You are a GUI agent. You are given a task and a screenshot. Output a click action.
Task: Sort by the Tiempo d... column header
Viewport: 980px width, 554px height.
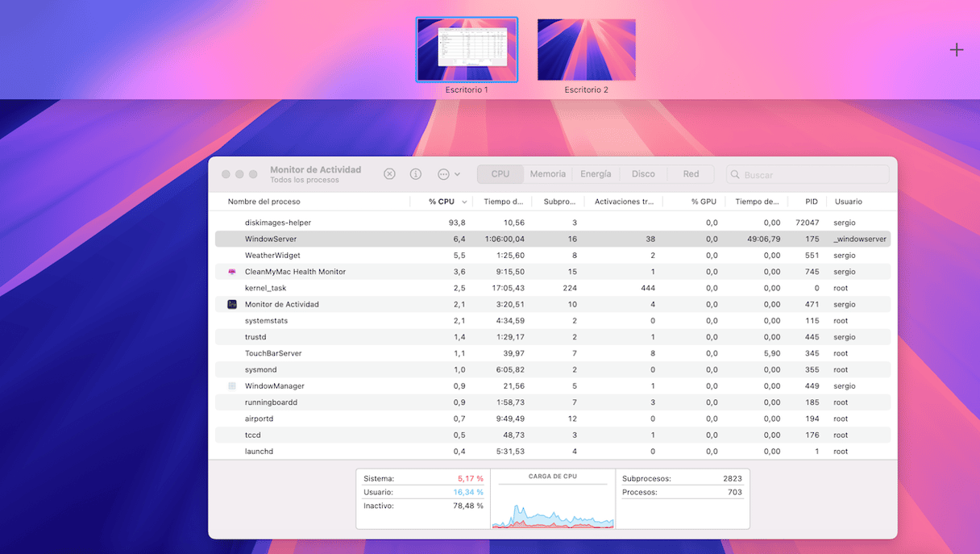tap(504, 202)
